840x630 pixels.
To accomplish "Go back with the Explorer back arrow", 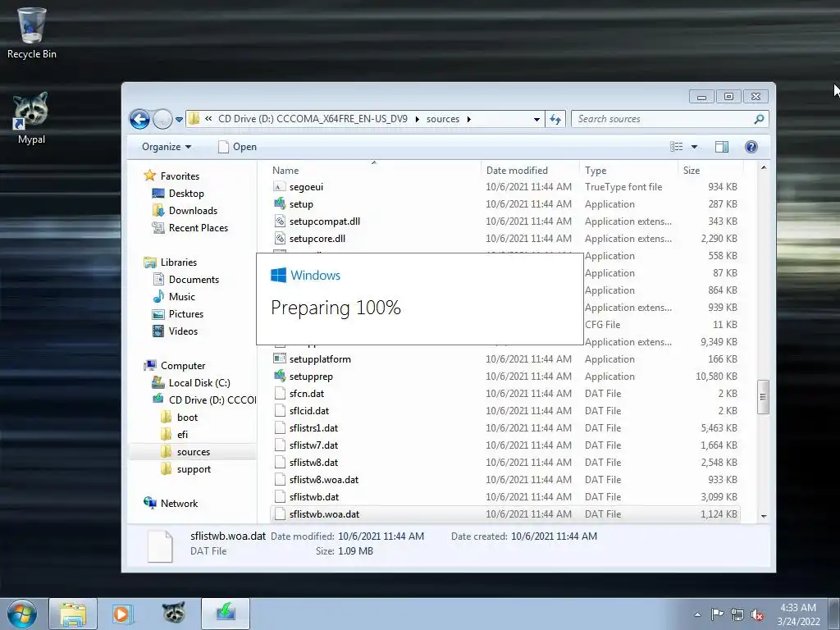I will pyautogui.click(x=139, y=119).
